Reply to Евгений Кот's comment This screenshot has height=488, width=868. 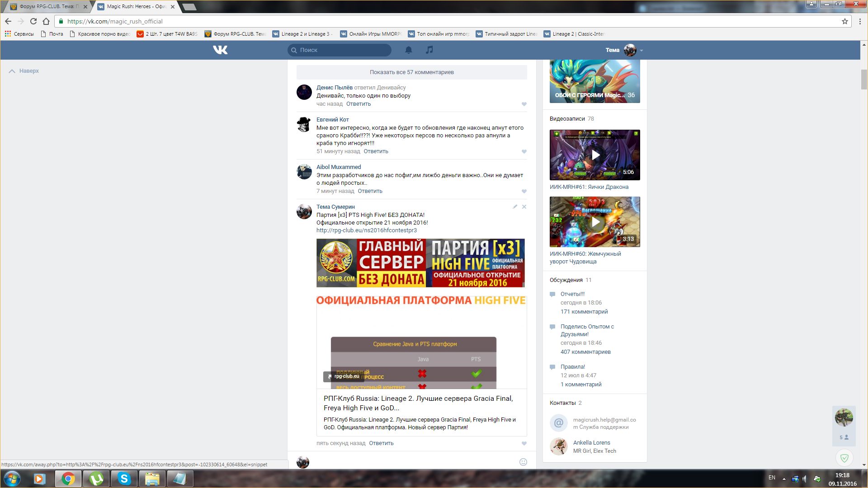pyautogui.click(x=376, y=151)
